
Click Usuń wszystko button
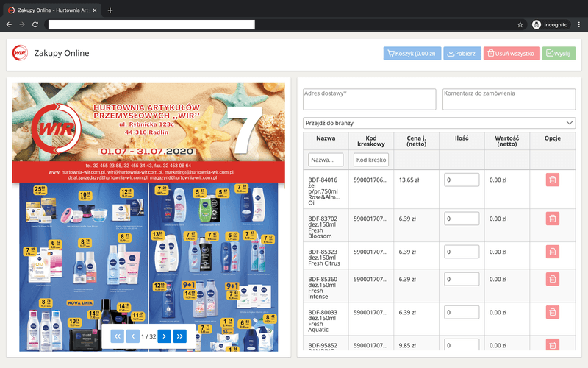[512, 53]
